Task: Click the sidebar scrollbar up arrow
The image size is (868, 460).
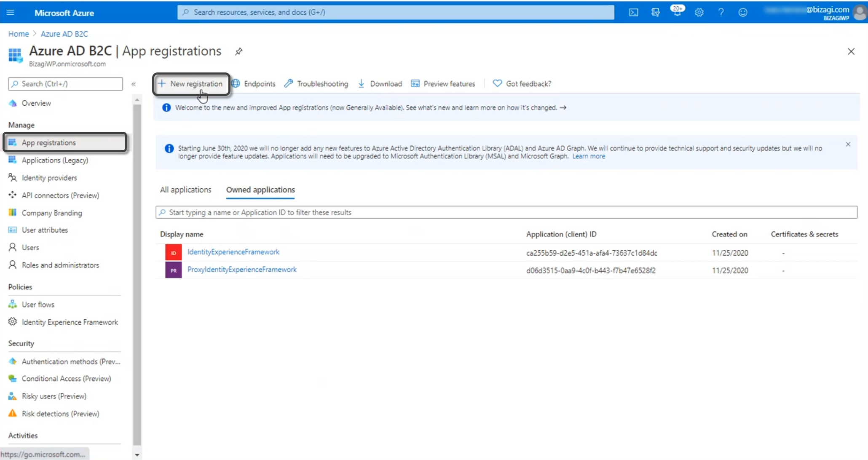Action: tap(137, 100)
